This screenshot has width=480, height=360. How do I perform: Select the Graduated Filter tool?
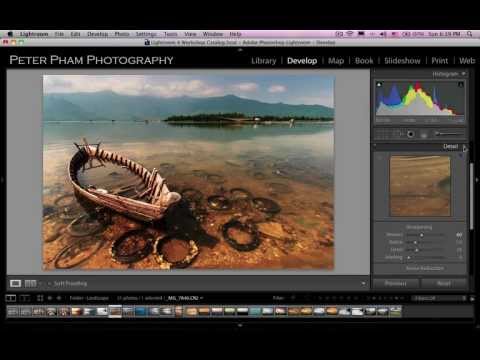(424, 135)
